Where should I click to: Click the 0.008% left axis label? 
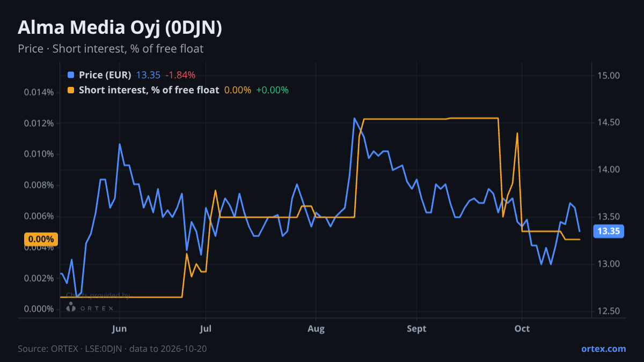point(39,186)
